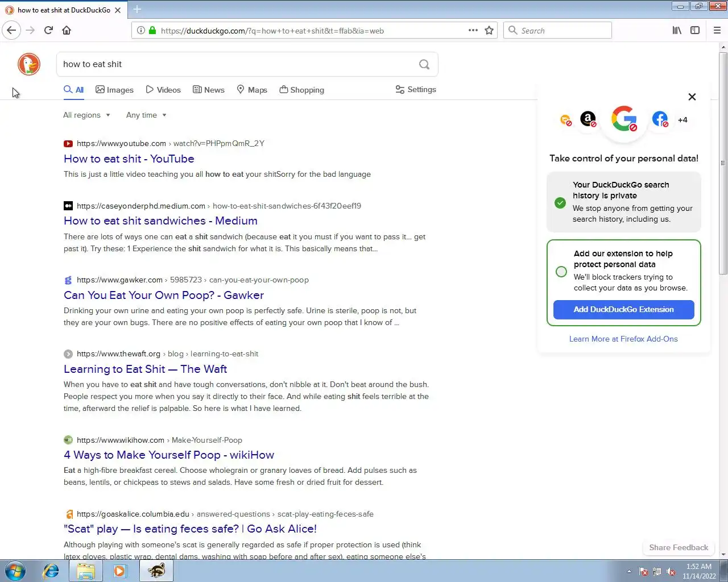Bookmark this page with the star icon

click(x=489, y=30)
